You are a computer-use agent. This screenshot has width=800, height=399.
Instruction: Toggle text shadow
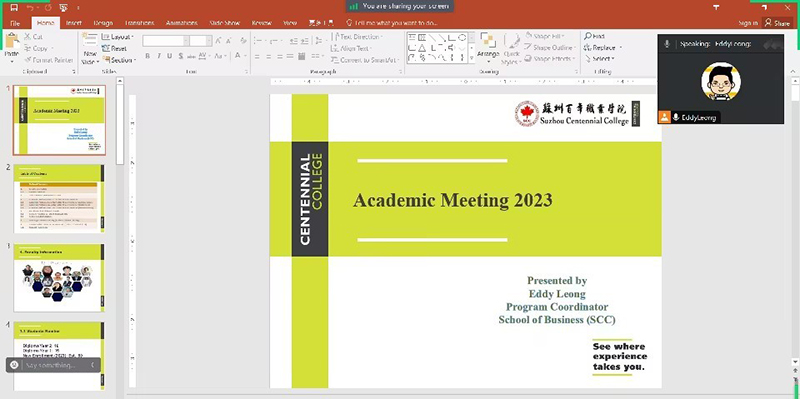click(x=181, y=56)
